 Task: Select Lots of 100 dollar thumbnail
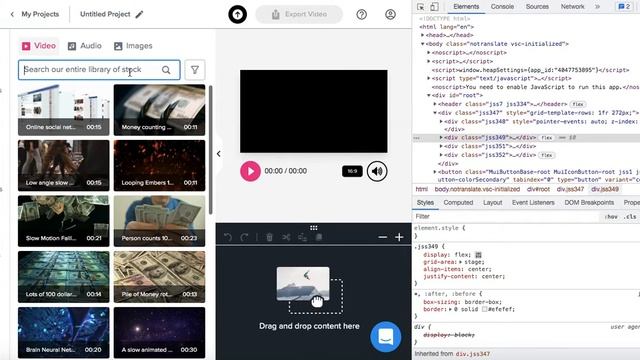[x=64, y=277]
